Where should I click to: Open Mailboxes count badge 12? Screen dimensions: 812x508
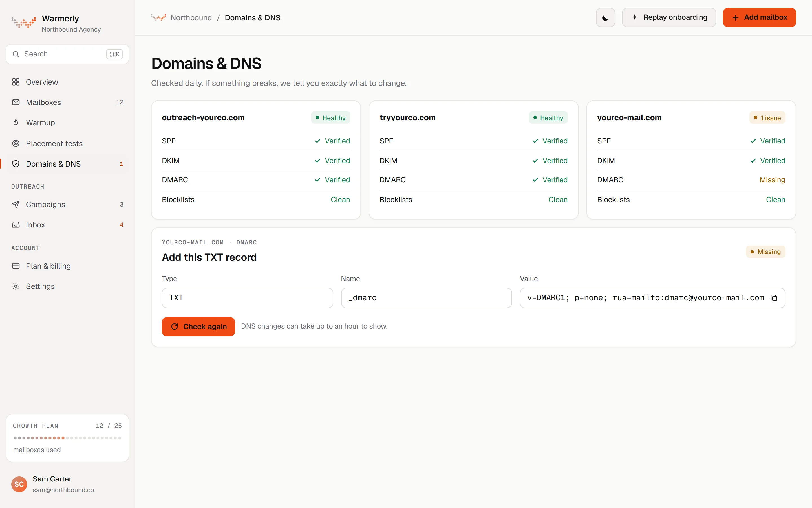120,102
